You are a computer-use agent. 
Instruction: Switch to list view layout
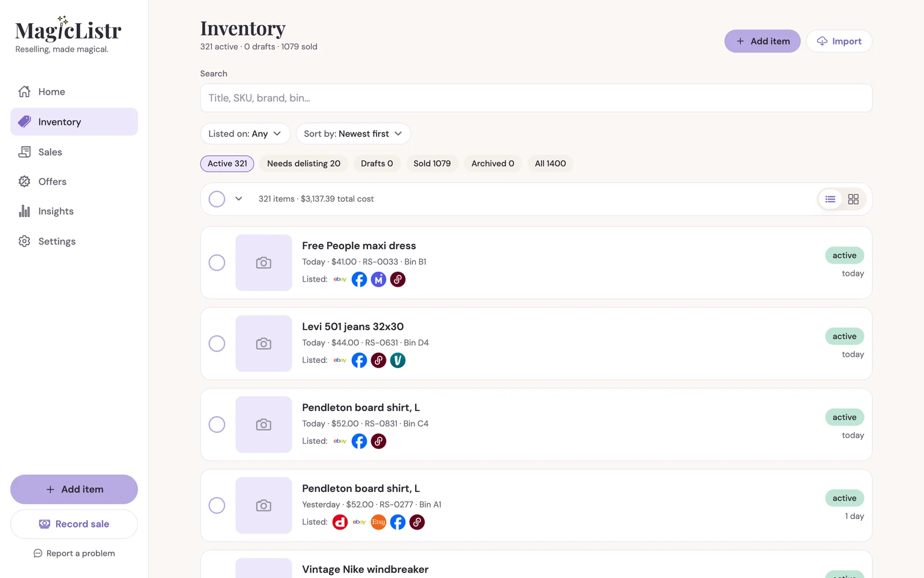click(830, 199)
